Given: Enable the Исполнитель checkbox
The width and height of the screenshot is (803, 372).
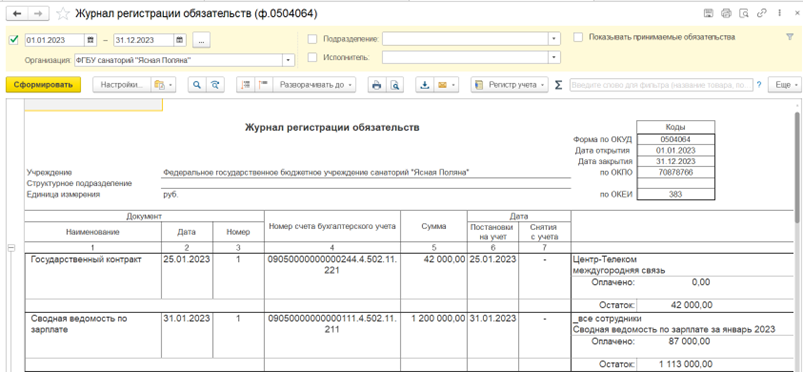Looking at the screenshot, I should coord(312,57).
